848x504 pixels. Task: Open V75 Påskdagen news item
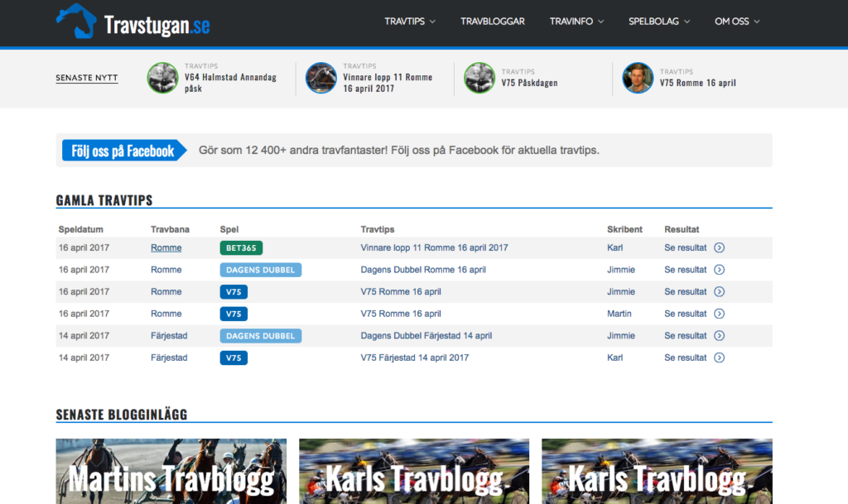pyautogui.click(x=529, y=83)
